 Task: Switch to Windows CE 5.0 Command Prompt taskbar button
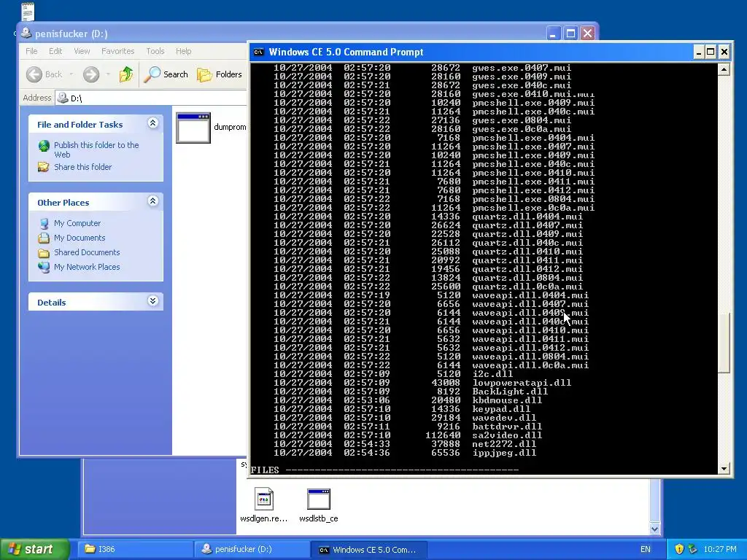[369, 549]
